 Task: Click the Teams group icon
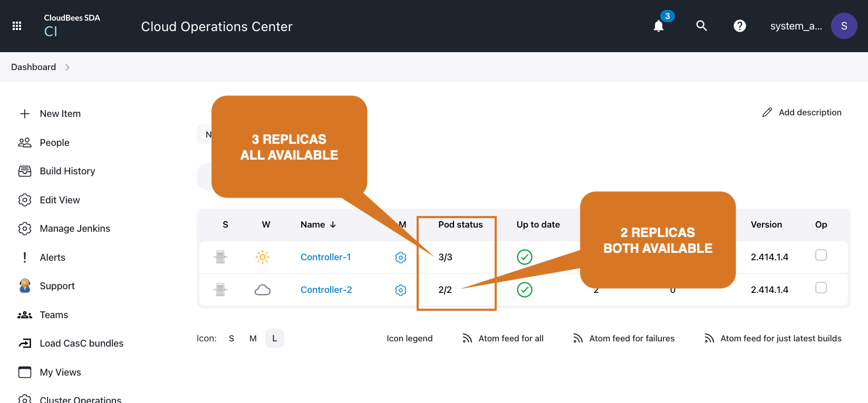(25, 315)
